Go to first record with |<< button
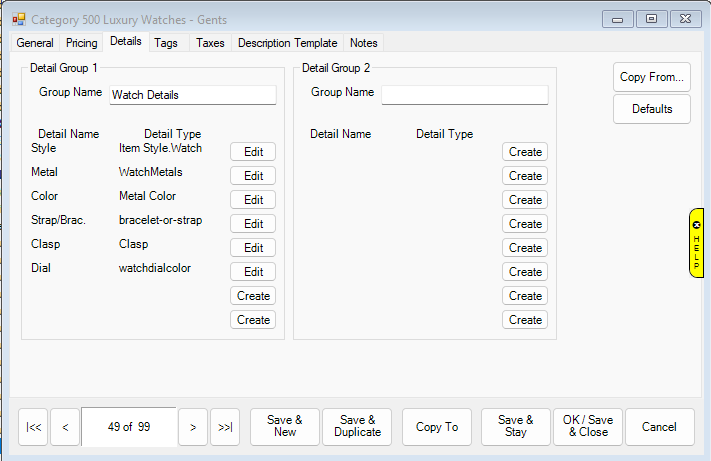This screenshot has height=461, width=711. [34, 427]
